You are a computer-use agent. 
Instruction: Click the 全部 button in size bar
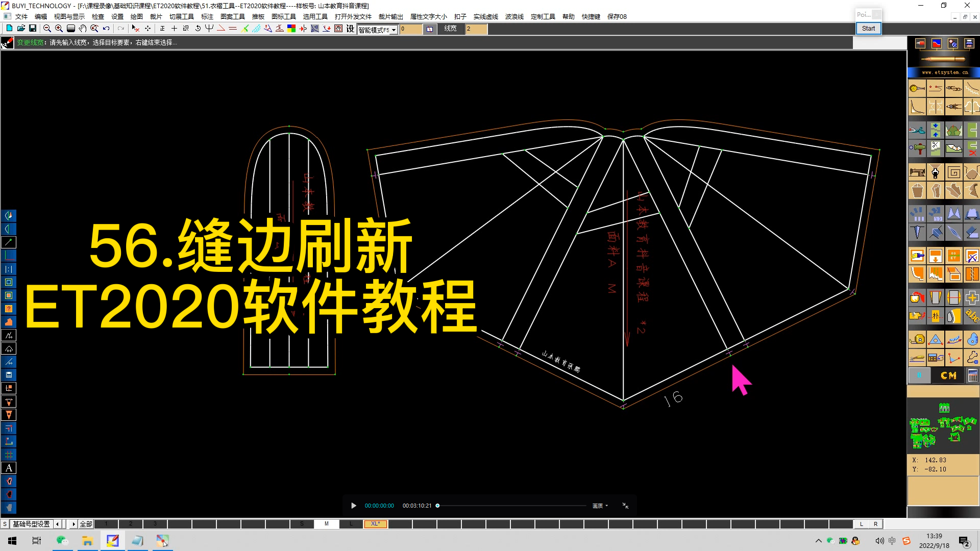[86, 524]
